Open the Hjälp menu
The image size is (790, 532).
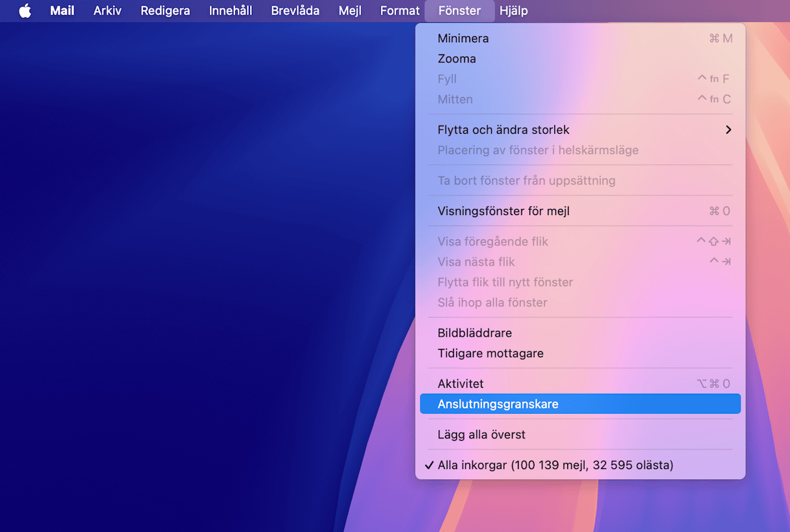pyautogui.click(x=513, y=11)
